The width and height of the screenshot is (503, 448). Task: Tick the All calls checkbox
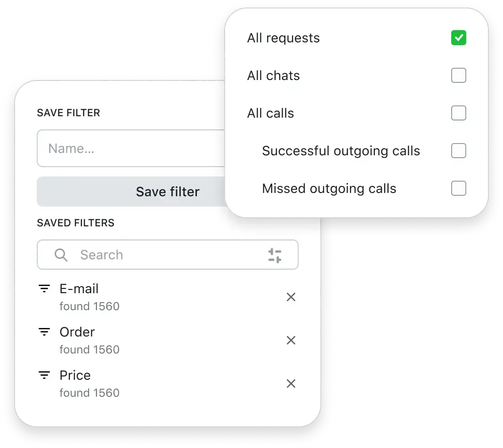tap(458, 113)
